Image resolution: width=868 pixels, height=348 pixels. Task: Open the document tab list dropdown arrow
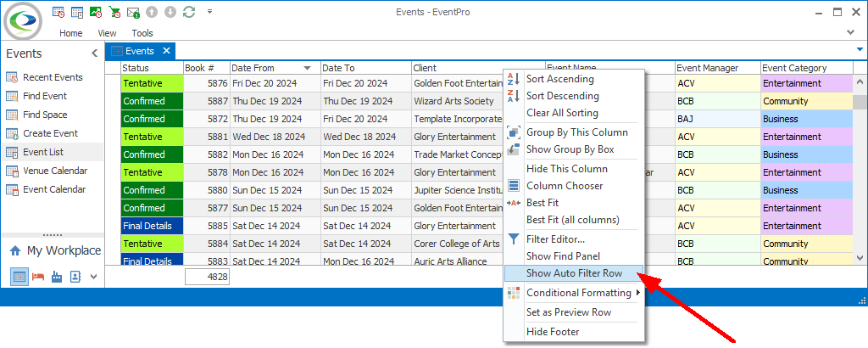tap(860, 49)
